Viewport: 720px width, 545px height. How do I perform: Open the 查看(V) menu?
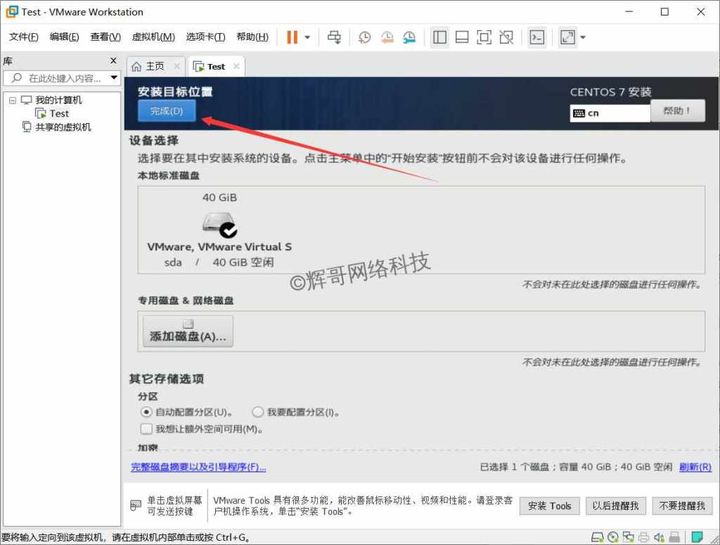tap(106, 37)
